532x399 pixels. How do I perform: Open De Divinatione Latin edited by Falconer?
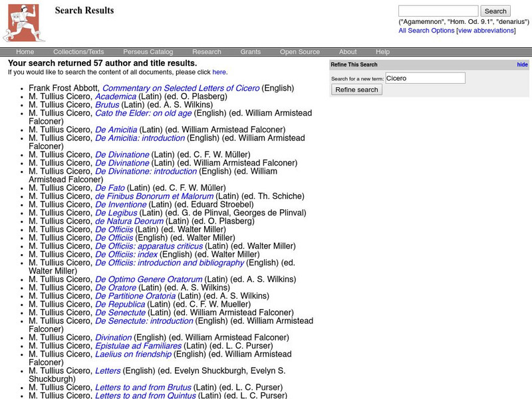coord(122,163)
